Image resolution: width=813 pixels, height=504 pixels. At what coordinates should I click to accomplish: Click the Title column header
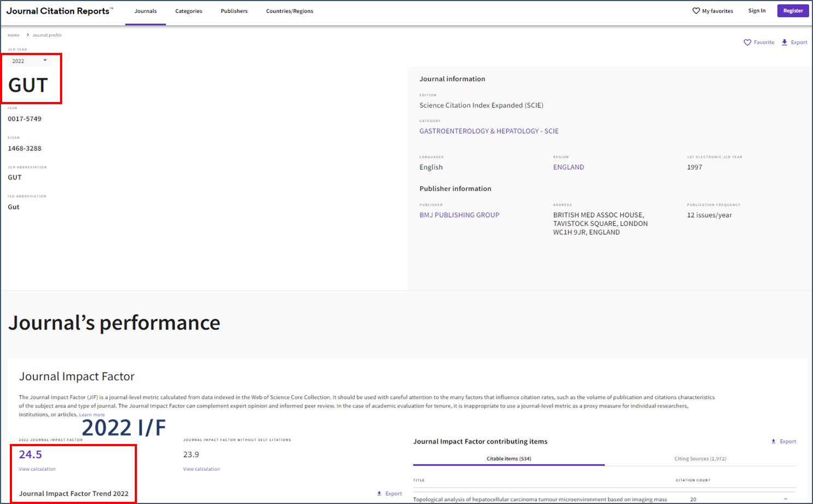click(419, 480)
